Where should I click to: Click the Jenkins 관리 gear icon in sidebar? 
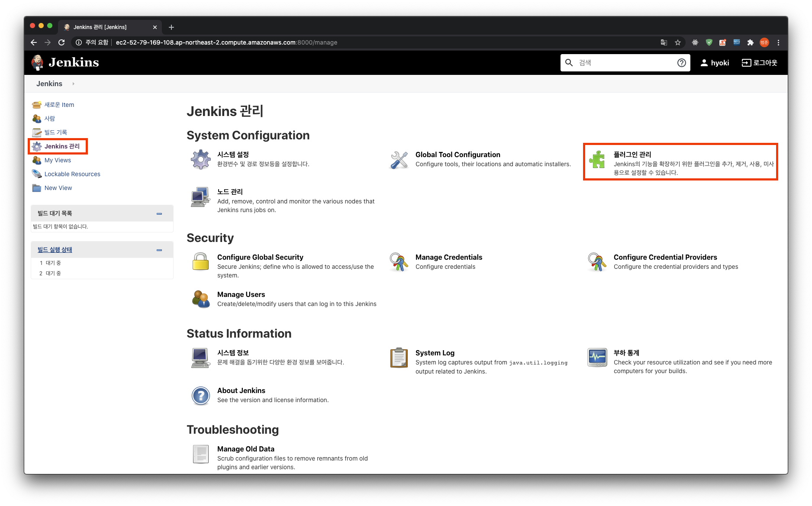tap(37, 146)
